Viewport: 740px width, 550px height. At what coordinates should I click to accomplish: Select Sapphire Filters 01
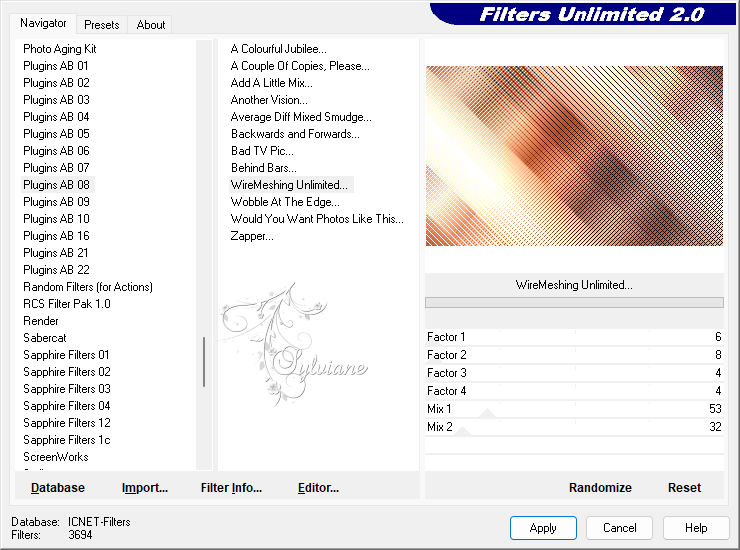pyautogui.click(x=66, y=355)
